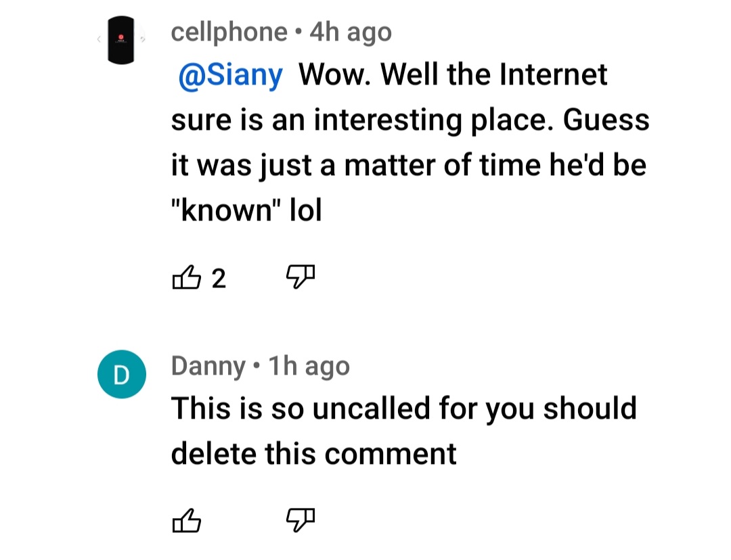Image resolution: width=731 pixels, height=560 pixels.
Task: Click the quoted word "known"
Action: 226,210
